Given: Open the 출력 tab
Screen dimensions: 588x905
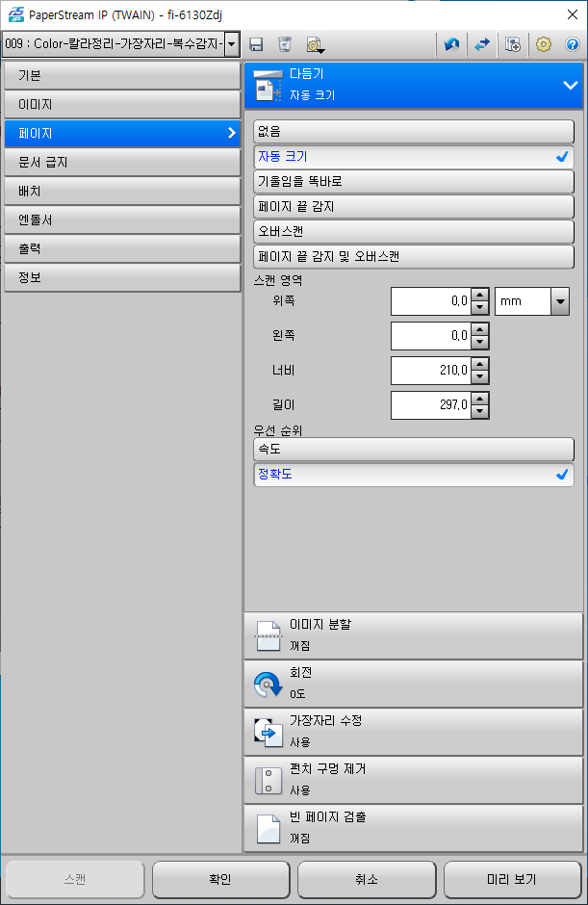Looking at the screenshot, I should pyautogui.click(x=122, y=248).
